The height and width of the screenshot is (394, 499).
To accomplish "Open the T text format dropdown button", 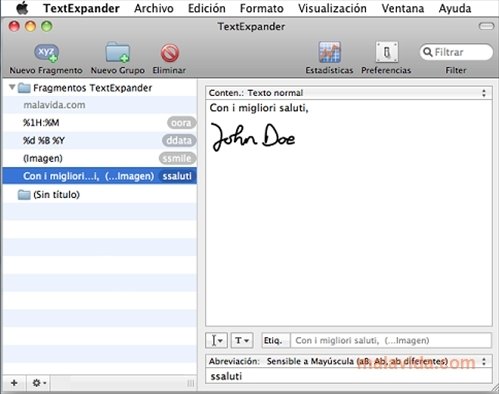I will coord(242,341).
